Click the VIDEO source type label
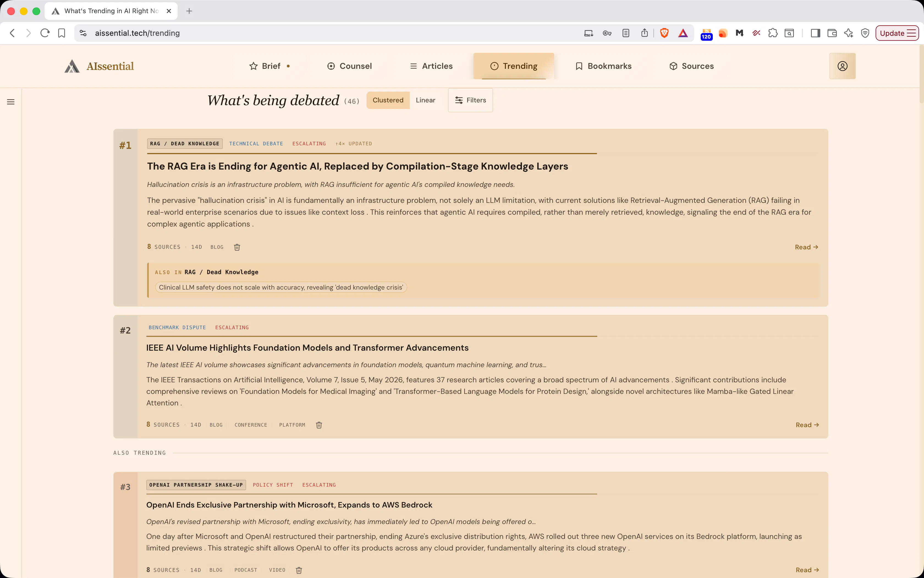 click(277, 570)
